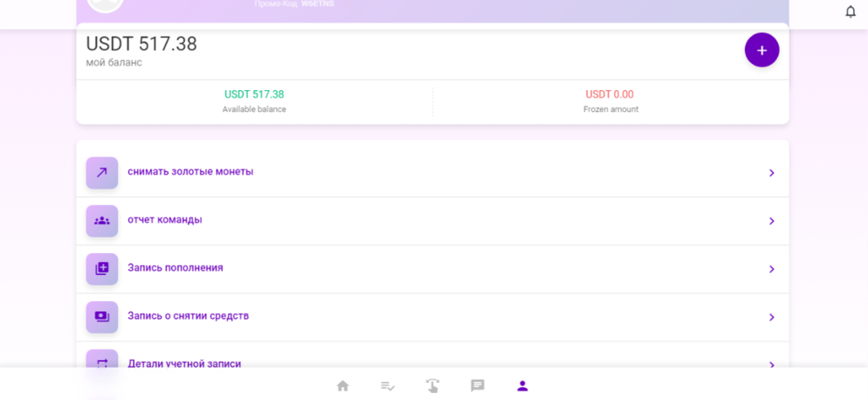Open Запись пополнения menu entry
868x400 pixels.
[x=432, y=269]
